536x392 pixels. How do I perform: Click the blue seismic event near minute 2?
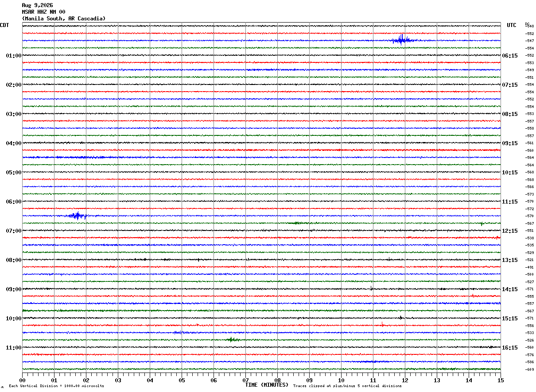(77, 216)
